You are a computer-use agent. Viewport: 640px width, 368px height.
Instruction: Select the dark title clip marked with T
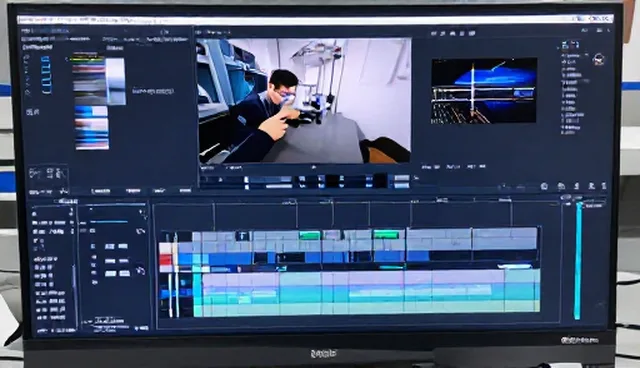(x=242, y=235)
